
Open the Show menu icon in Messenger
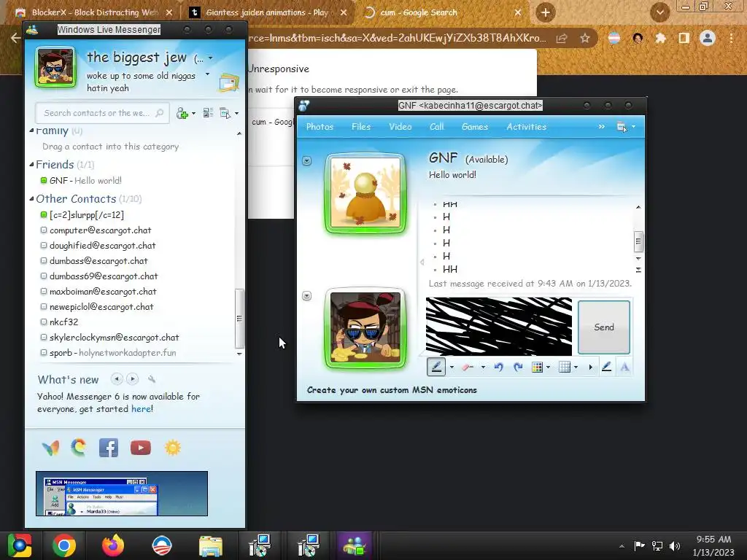pos(225,113)
